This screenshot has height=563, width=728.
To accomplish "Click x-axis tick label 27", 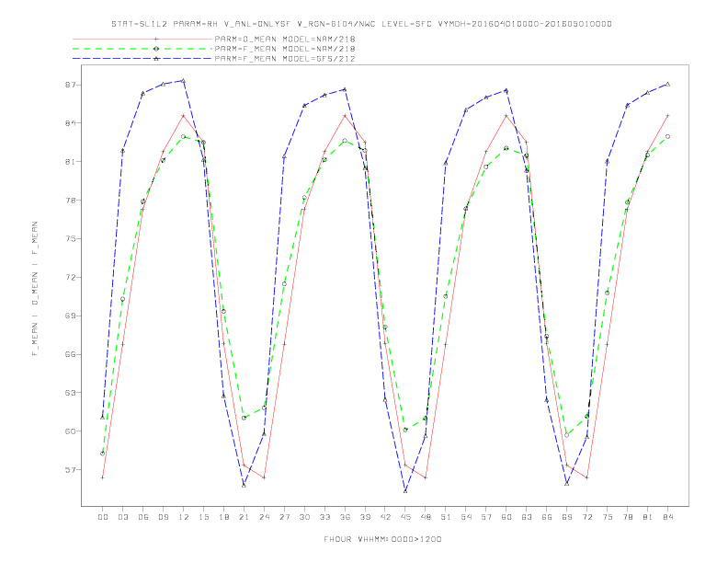I will coord(284,517).
